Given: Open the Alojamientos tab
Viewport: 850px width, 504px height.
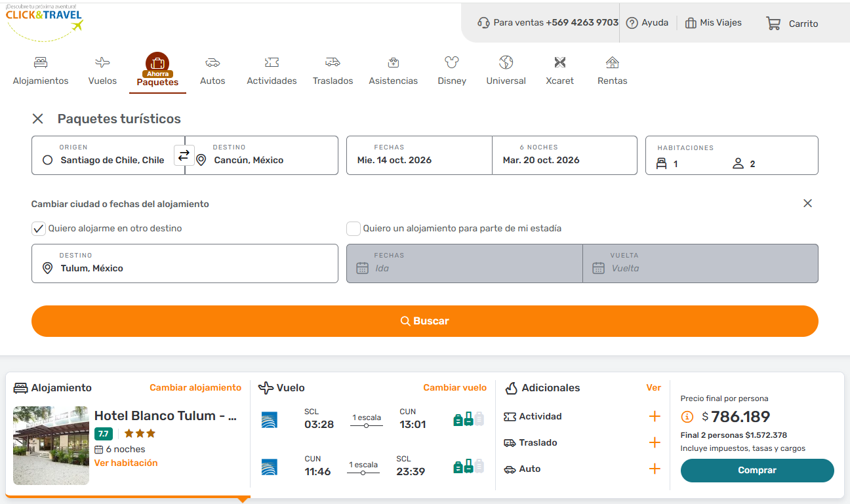Looking at the screenshot, I should pyautogui.click(x=41, y=71).
